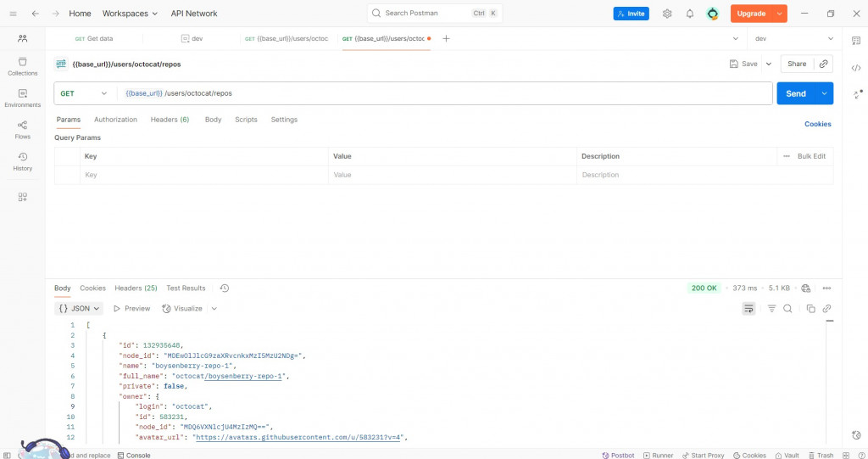Click the blue Send button
This screenshot has height=459, width=868.
pos(796,93)
